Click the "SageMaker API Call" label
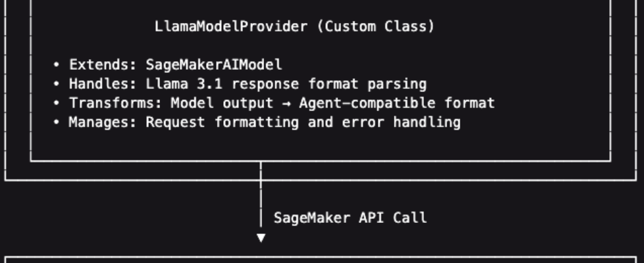The image size is (644, 263). (350, 218)
